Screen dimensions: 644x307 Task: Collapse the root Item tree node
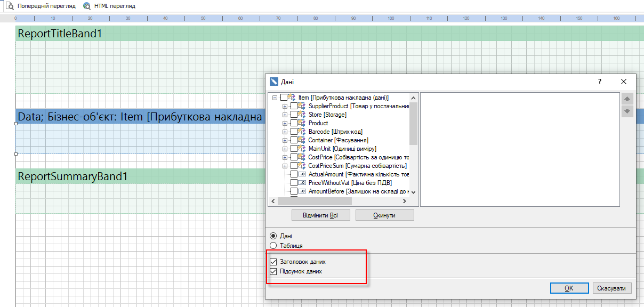pos(275,98)
